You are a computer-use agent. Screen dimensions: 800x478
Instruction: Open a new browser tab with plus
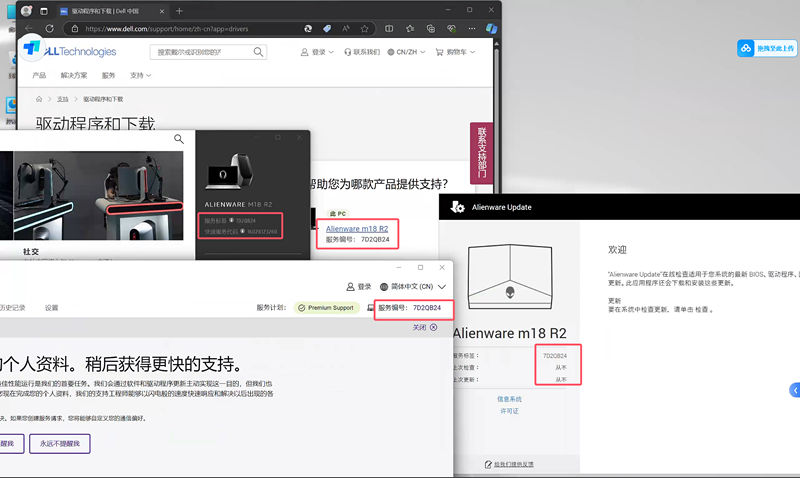tap(179, 11)
